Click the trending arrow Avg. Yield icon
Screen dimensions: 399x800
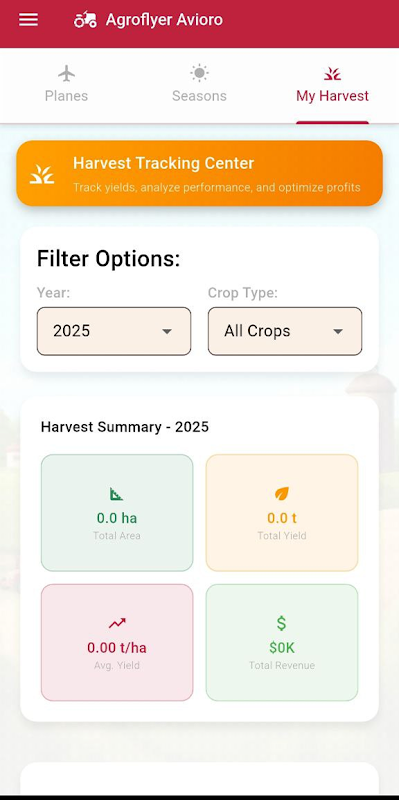[x=117, y=623]
